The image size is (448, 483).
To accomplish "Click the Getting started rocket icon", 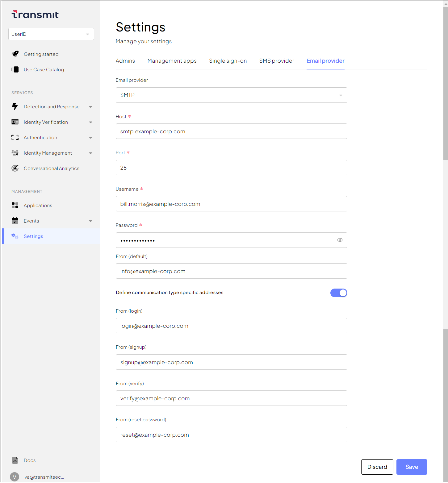I will tap(15, 54).
